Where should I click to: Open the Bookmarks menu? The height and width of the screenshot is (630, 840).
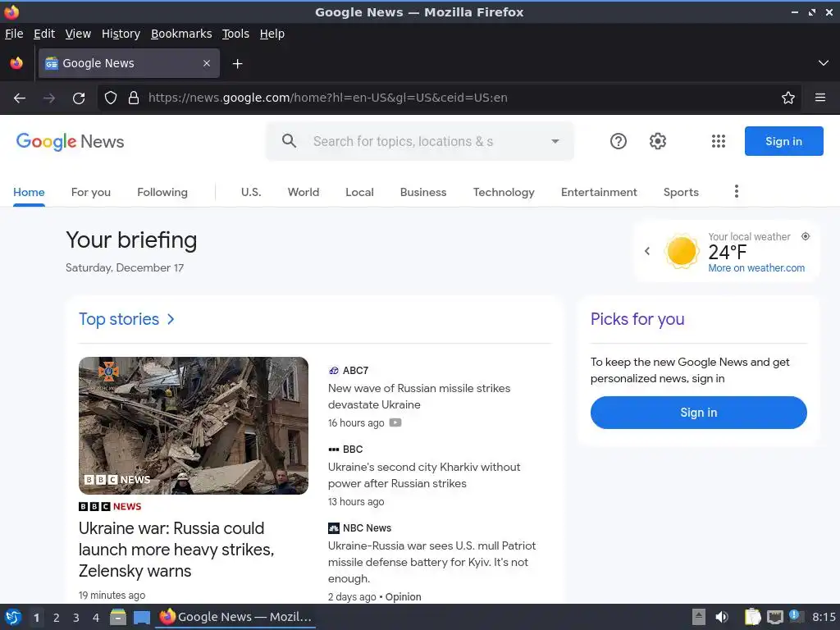coord(181,34)
